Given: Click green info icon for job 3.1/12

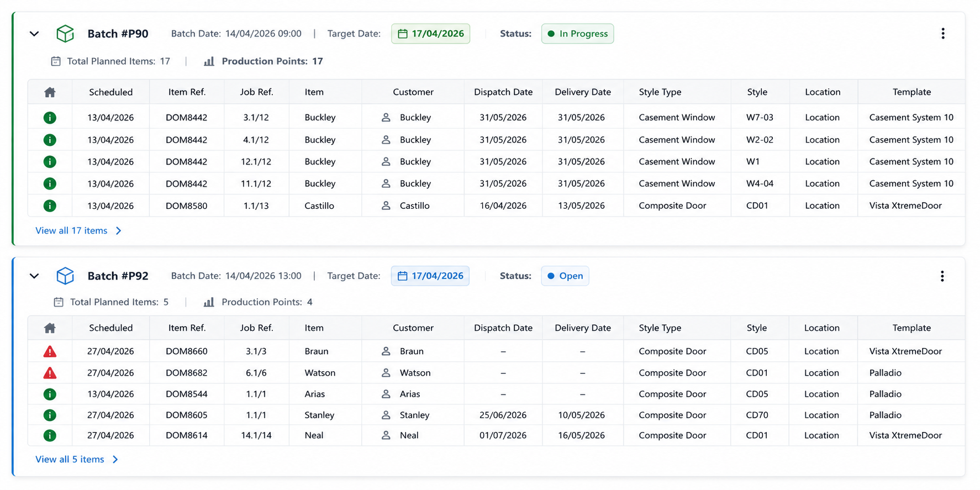Looking at the screenshot, I should tap(50, 118).
